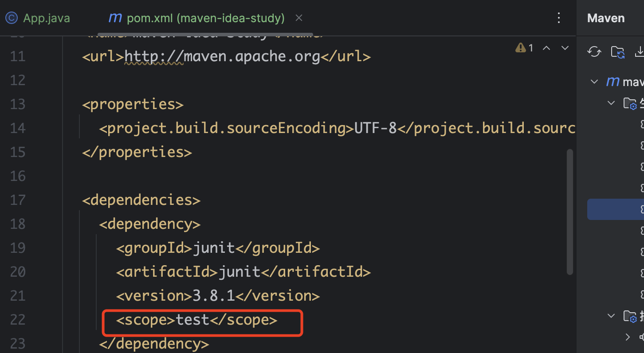Viewport: 644px width, 353px height.
Task: Switch to the App.java editor tab
Action: pyautogui.click(x=46, y=18)
